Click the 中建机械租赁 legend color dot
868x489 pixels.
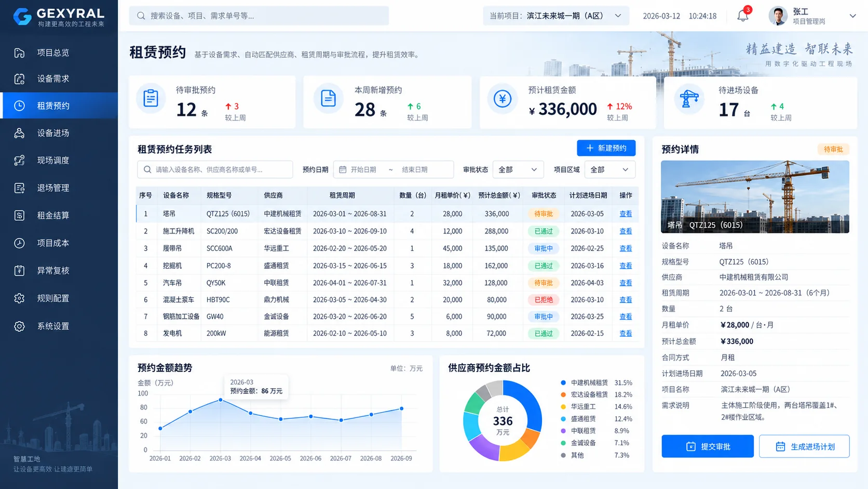(x=563, y=382)
